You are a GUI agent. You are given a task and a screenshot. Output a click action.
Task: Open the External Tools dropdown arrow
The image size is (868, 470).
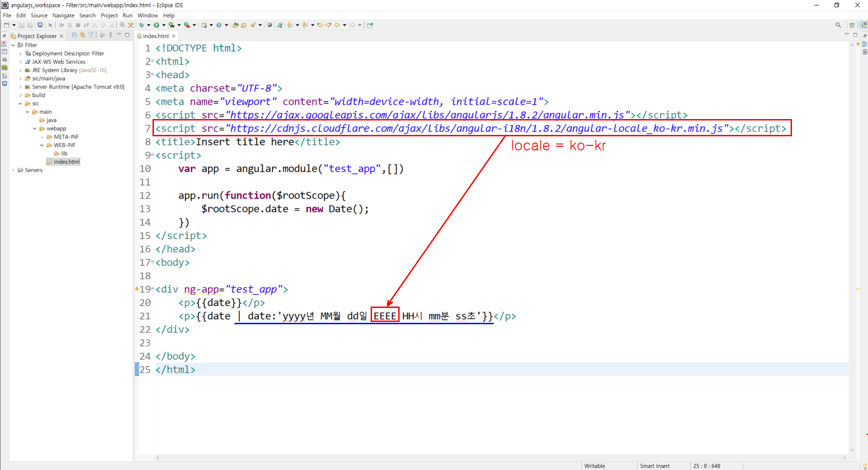pos(194,25)
